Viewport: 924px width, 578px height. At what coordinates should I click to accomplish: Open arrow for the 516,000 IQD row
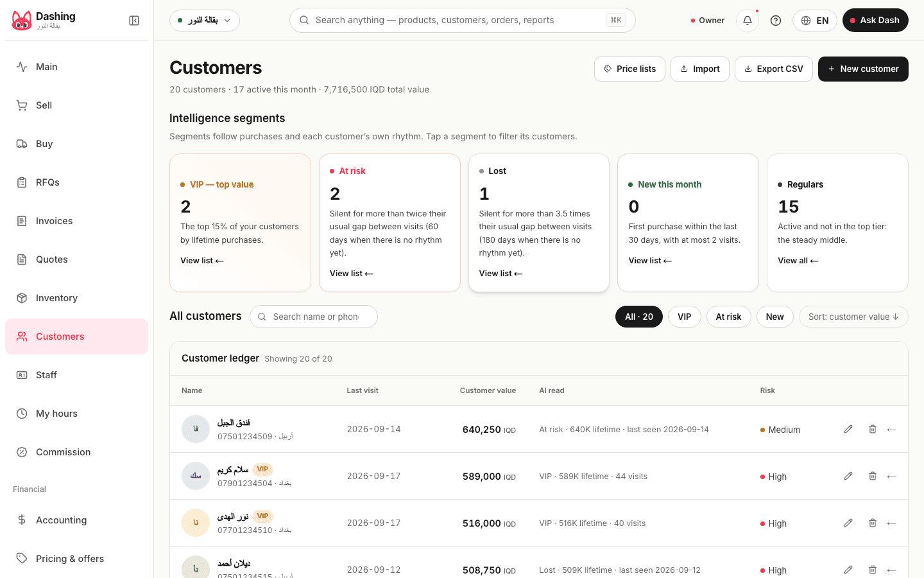point(891,523)
